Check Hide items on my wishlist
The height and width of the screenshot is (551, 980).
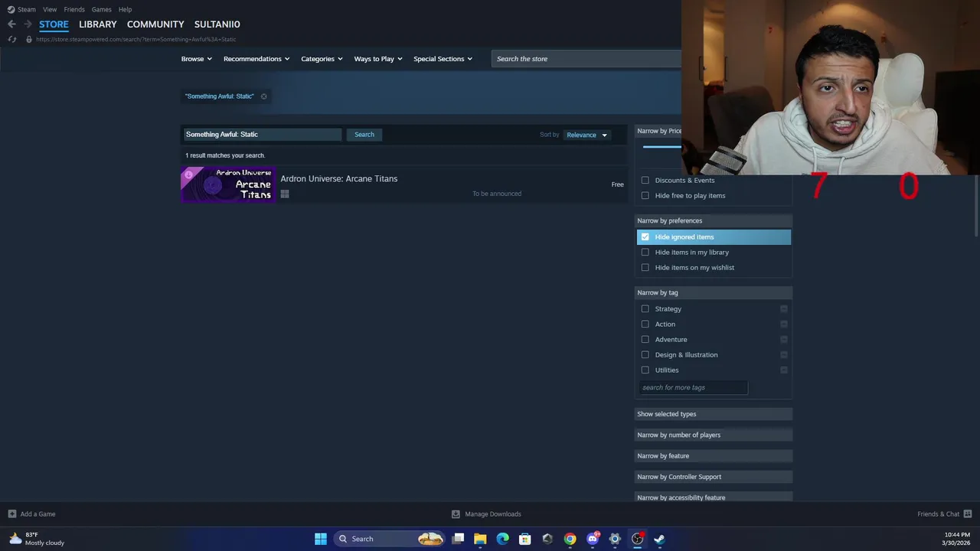pos(645,268)
